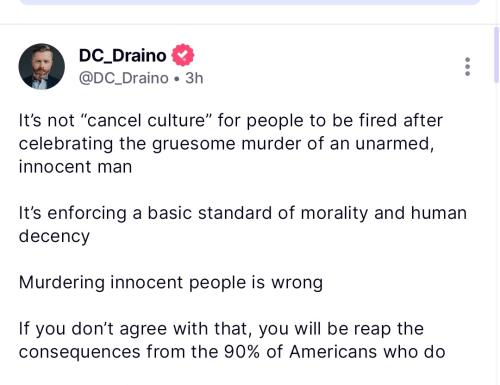
Task: Click the red verified badge icon
Action: [x=183, y=55]
